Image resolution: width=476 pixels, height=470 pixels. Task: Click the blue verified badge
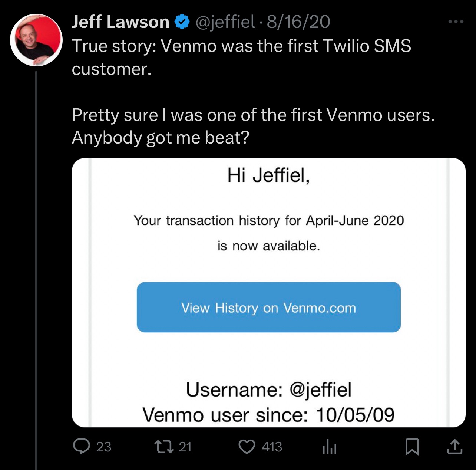click(x=182, y=22)
